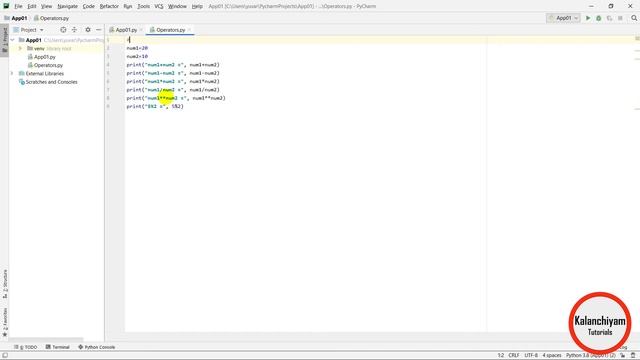Run the App01 configuration with the green play icon
The height and width of the screenshot is (360, 640).
click(x=588, y=18)
